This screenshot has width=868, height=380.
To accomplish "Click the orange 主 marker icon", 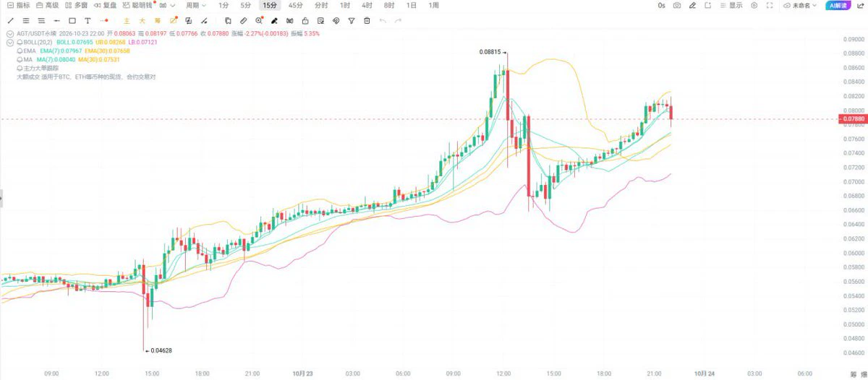I will (127, 20).
